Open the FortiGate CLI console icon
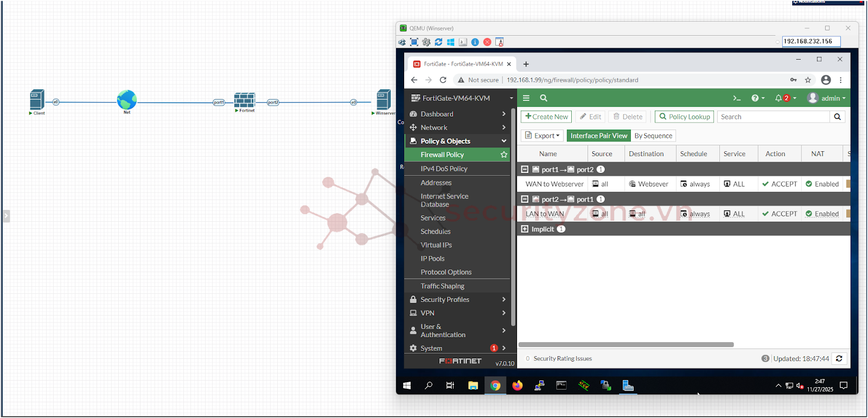 coord(737,98)
